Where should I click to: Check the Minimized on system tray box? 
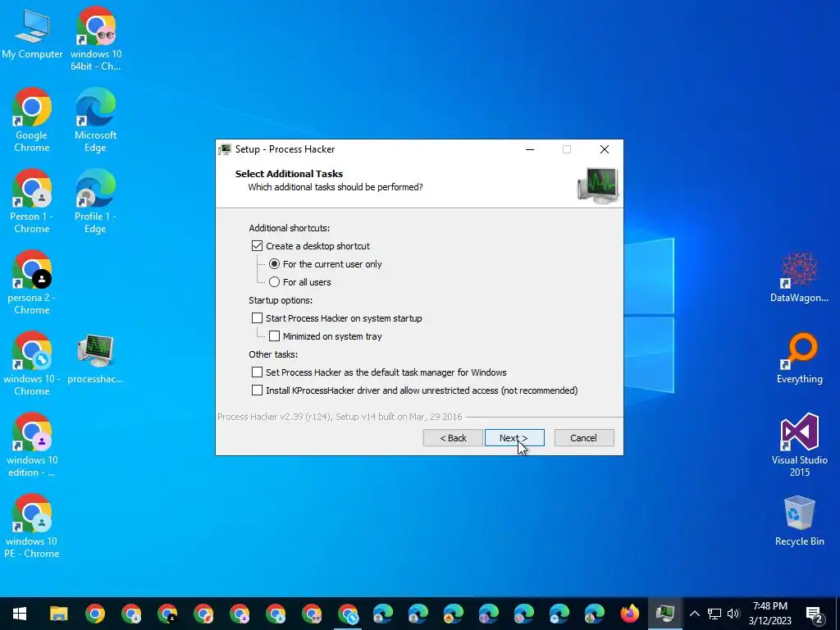pyautogui.click(x=274, y=336)
